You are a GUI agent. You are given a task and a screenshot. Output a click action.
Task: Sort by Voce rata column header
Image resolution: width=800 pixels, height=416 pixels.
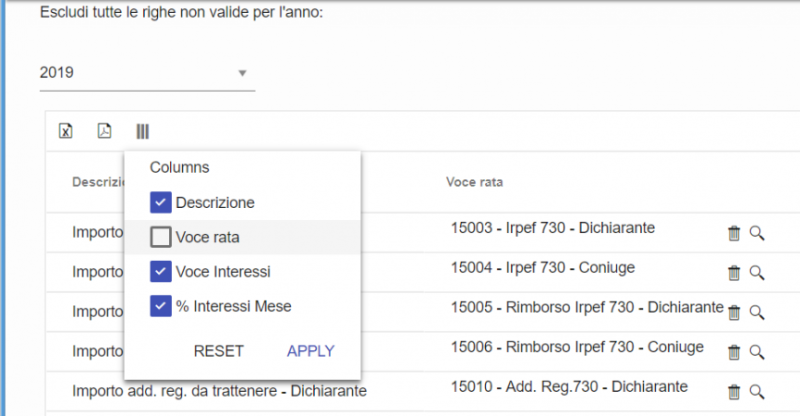click(x=474, y=182)
